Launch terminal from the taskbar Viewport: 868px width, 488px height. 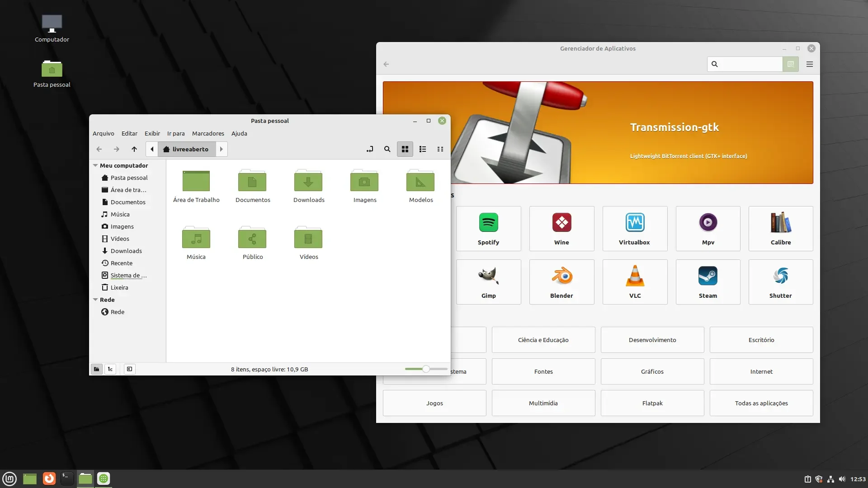click(x=67, y=479)
